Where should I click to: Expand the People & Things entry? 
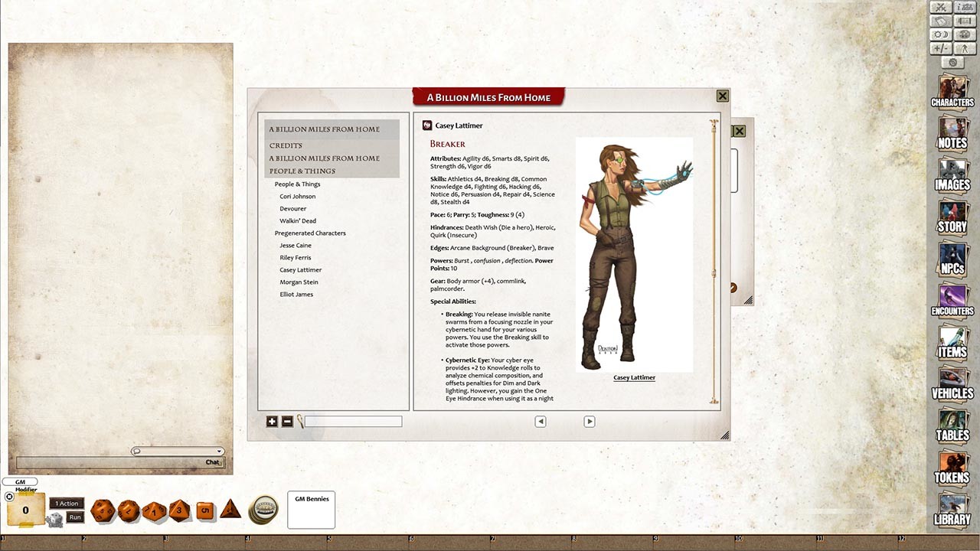tap(297, 184)
